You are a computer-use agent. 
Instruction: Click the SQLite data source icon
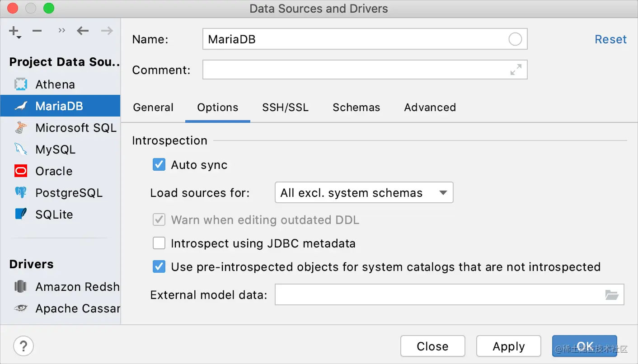21,214
